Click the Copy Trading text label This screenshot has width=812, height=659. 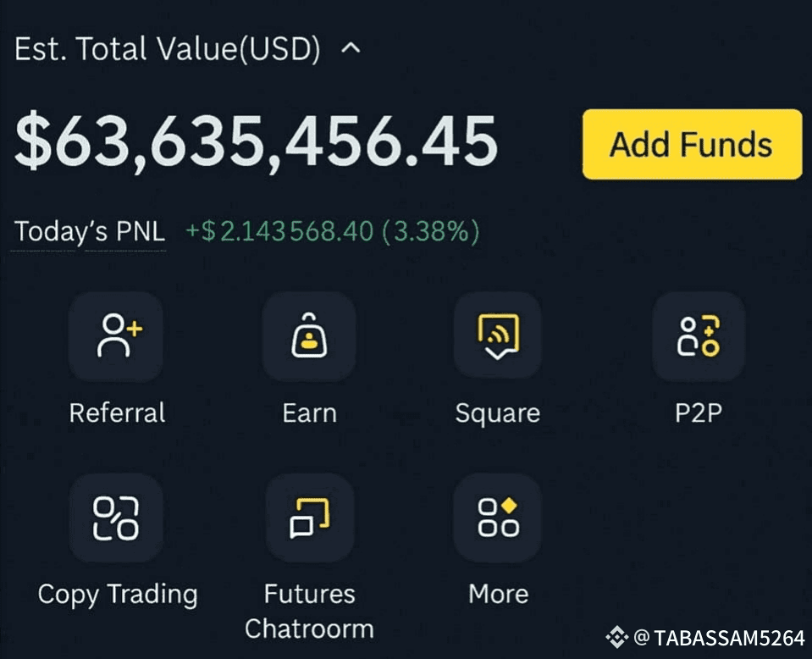coord(118,595)
